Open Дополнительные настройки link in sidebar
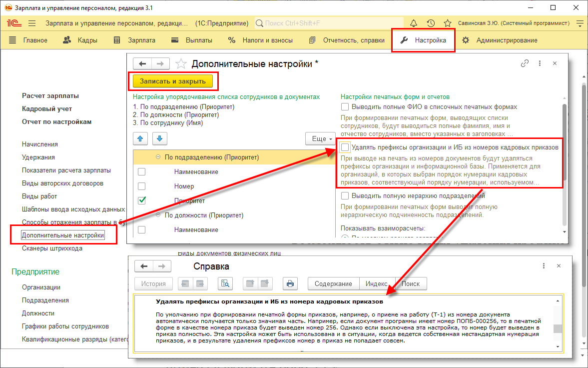Screen dimensions: 588x368 (x=63, y=235)
